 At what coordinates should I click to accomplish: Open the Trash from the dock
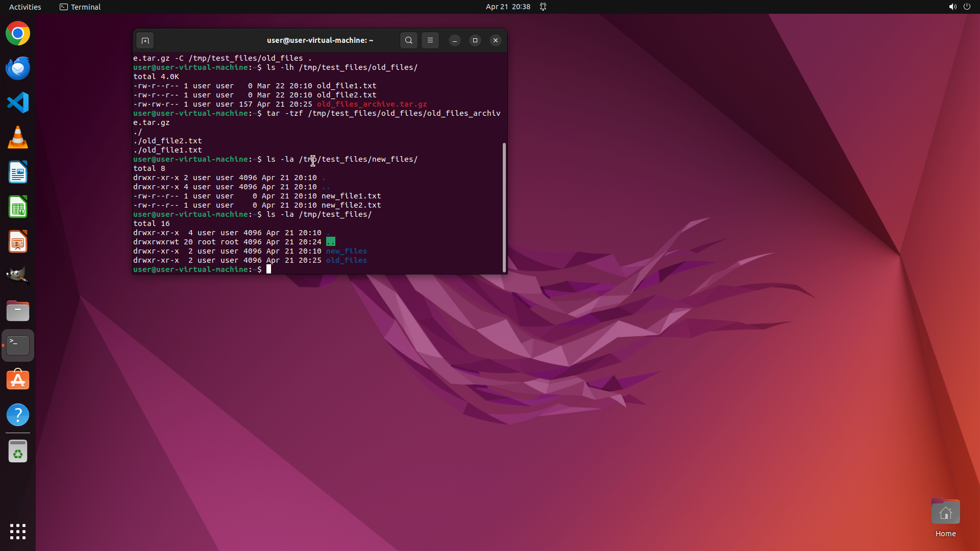(x=18, y=452)
